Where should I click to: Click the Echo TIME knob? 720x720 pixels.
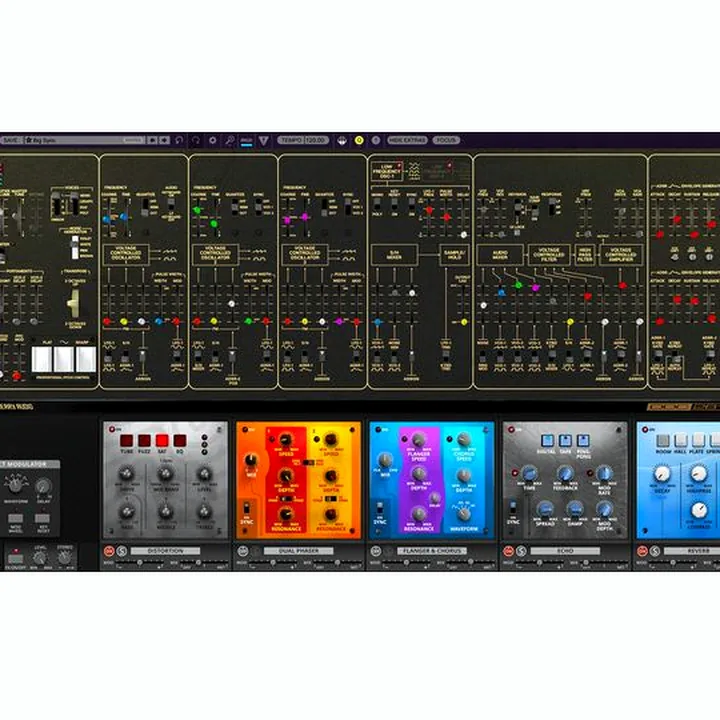[529, 473]
